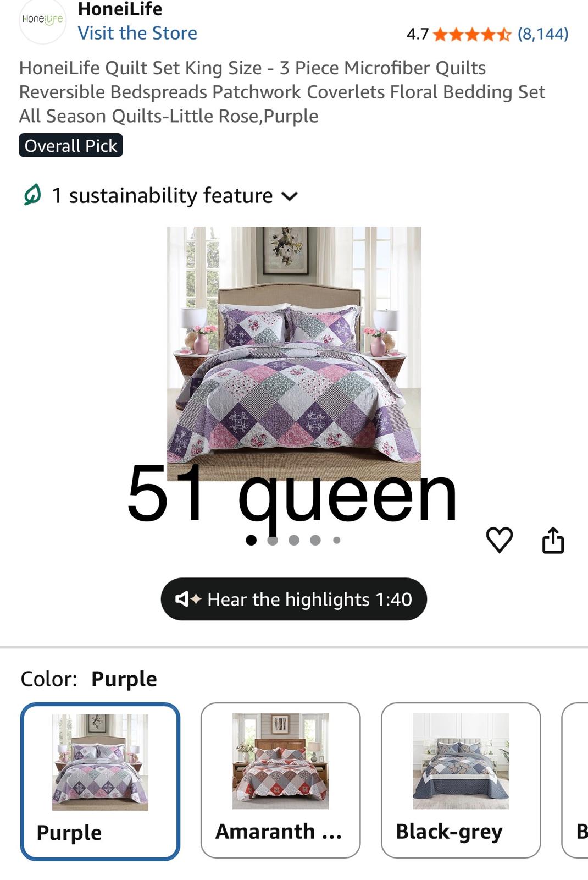Jump to second image carousel dot
The width and height of the screenshot is (588, 880).
[273, 540]
